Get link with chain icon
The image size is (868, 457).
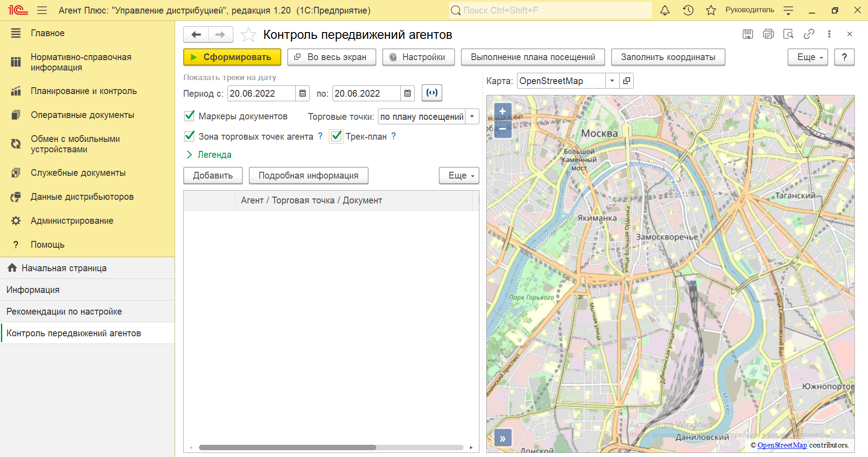click(x=809, y=34)
